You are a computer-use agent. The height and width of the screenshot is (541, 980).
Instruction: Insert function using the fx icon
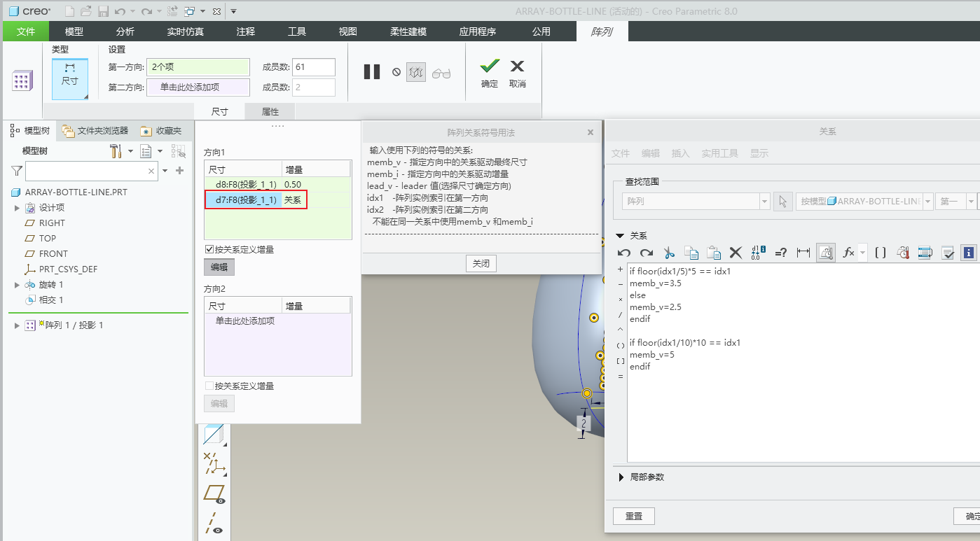[848, 253]
